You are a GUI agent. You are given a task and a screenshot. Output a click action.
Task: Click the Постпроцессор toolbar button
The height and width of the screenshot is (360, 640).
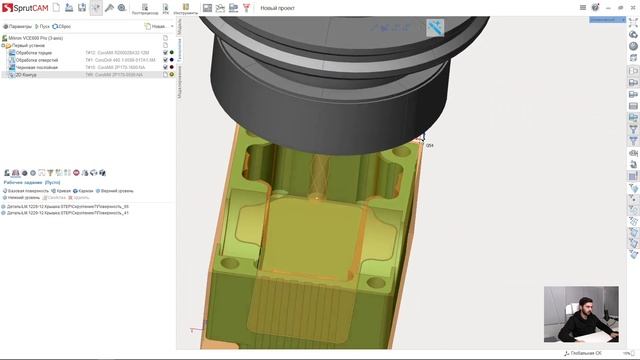[x=145, y=9]
